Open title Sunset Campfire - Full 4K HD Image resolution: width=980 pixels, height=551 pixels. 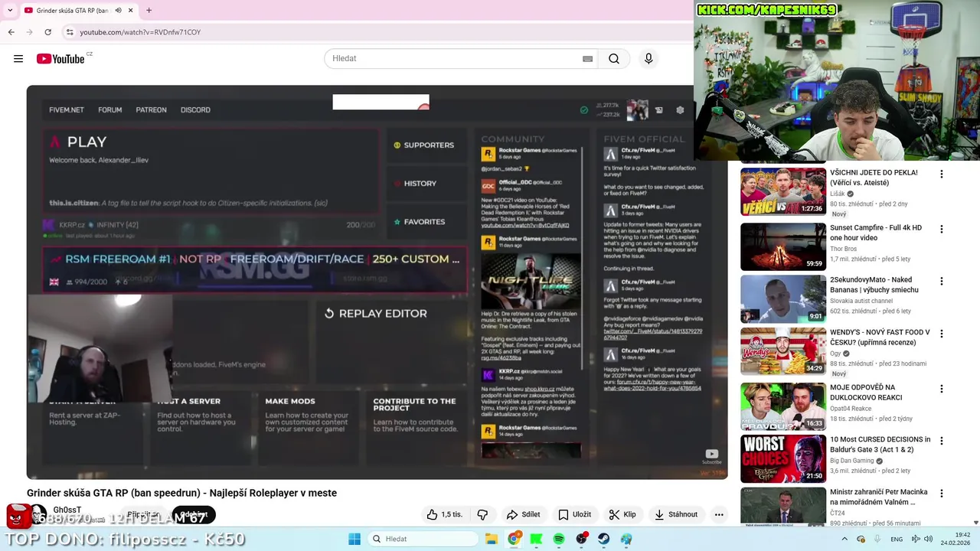coord(876,233)
